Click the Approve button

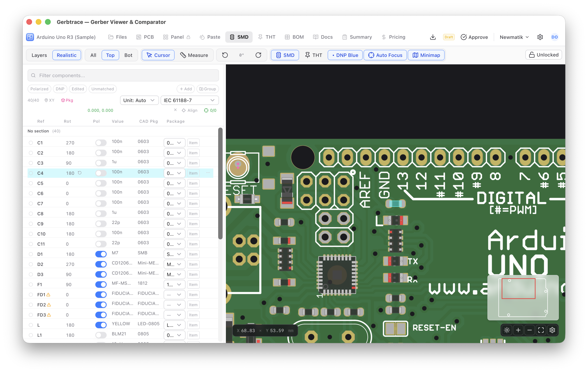(x=474, y=37)
